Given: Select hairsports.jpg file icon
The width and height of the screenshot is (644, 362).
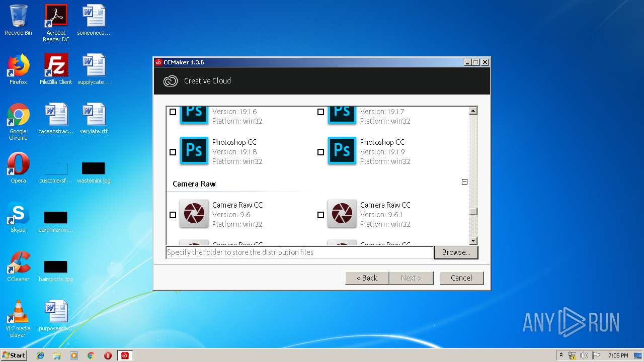Looking at the screenshot, I should point(56,267).
